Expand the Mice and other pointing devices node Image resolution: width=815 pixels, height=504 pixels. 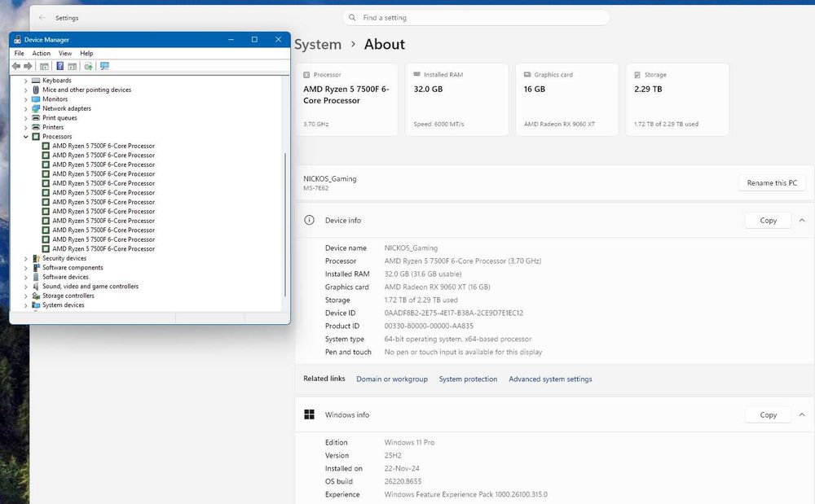tap(25, 90)
